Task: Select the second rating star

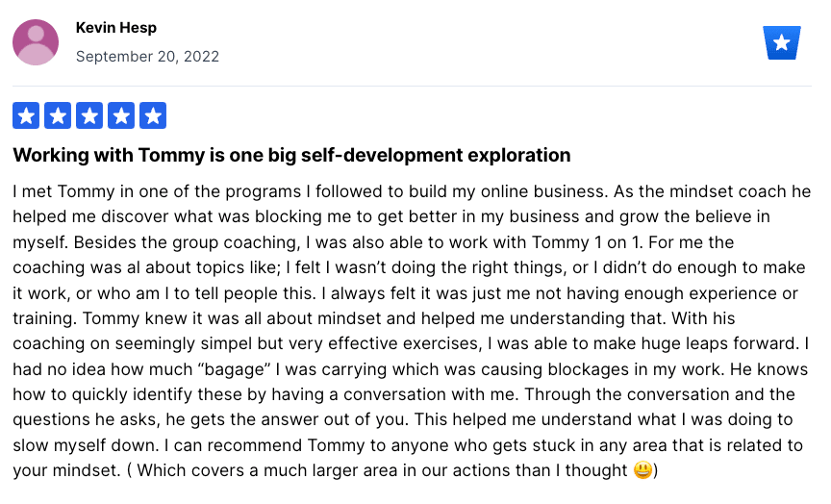Action: pyautogui.click(x=58, y=115)
